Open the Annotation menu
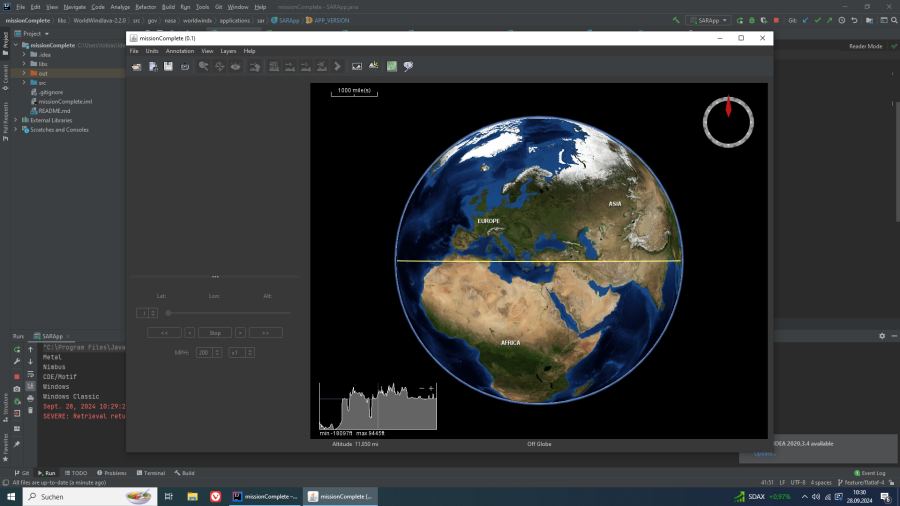The height and width of the screenshot is (506, 900). click(180, 51)
